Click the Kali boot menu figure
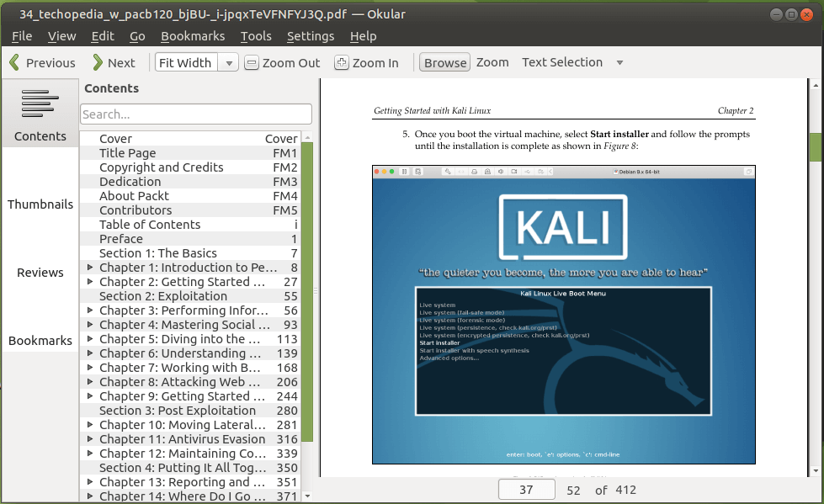Image resolution: width=824 pixels, height=504 pixels. [x=563, y=315]
